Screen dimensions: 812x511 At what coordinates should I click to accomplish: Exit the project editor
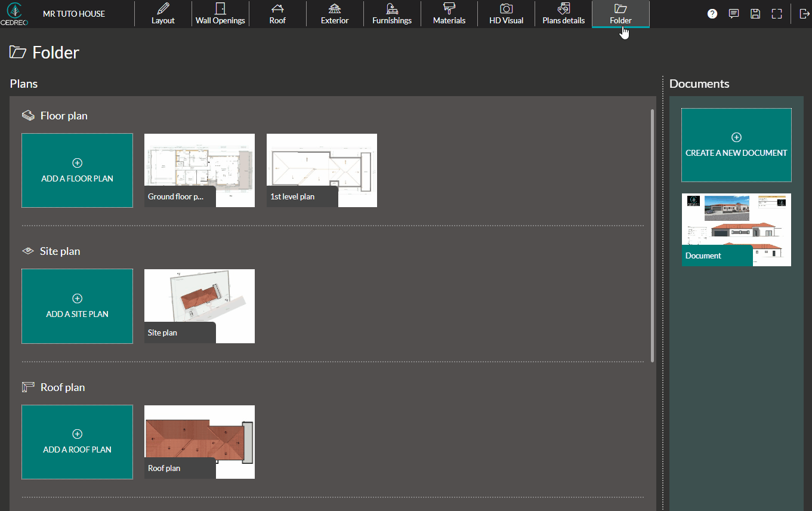[x=803, y=13]
